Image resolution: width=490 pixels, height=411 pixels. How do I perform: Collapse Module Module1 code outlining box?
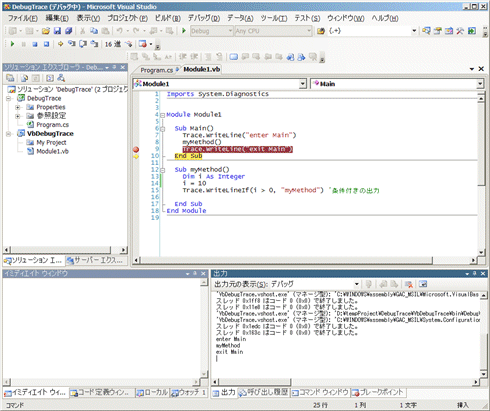(x=163, y=115)
